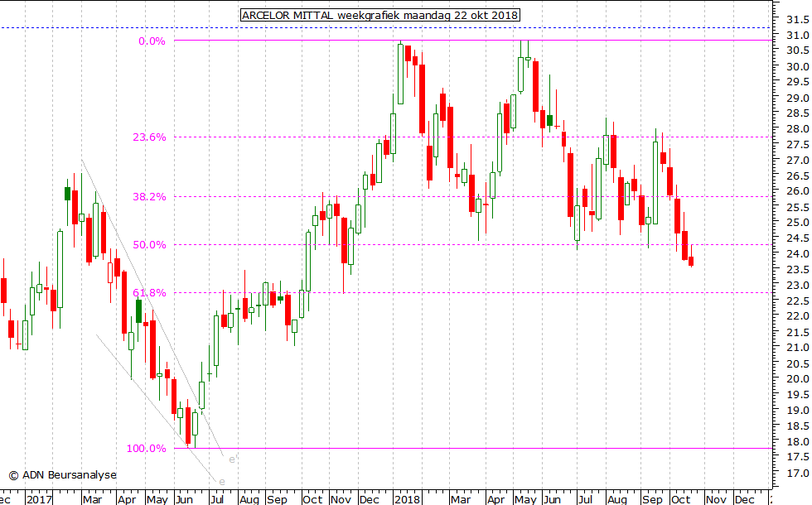Click the 26.0 price axis value

797,191
